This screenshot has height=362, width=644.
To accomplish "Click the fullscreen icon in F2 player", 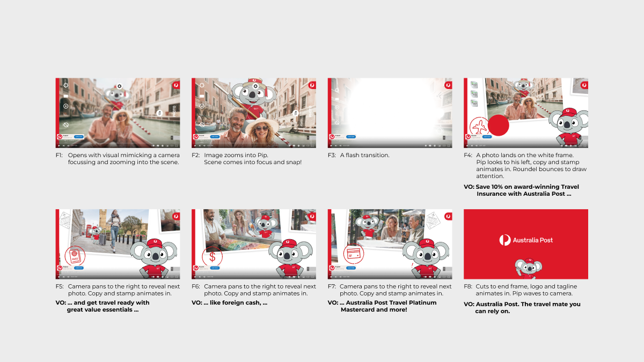I will [x=312, y=145].
